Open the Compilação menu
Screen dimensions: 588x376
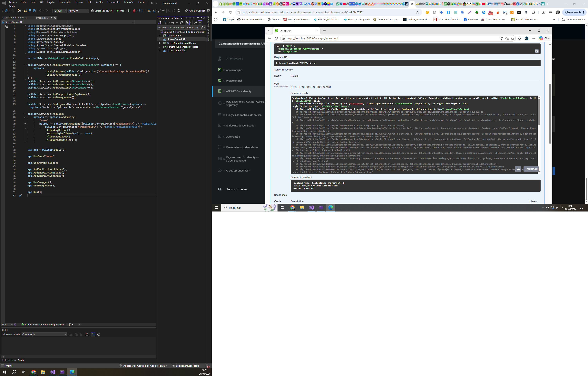64,2
